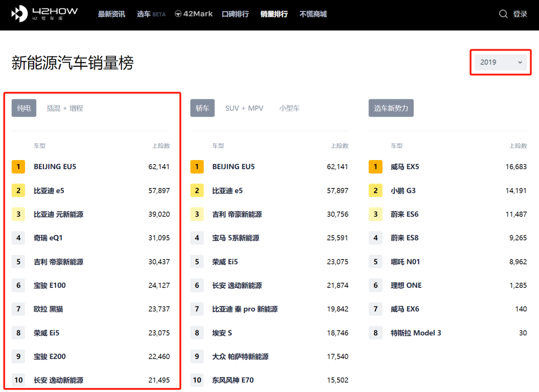Open 荣威 Ei5 in the 轿车 list
The width and height of the screenshot is (539, 392).
[225, 262]
